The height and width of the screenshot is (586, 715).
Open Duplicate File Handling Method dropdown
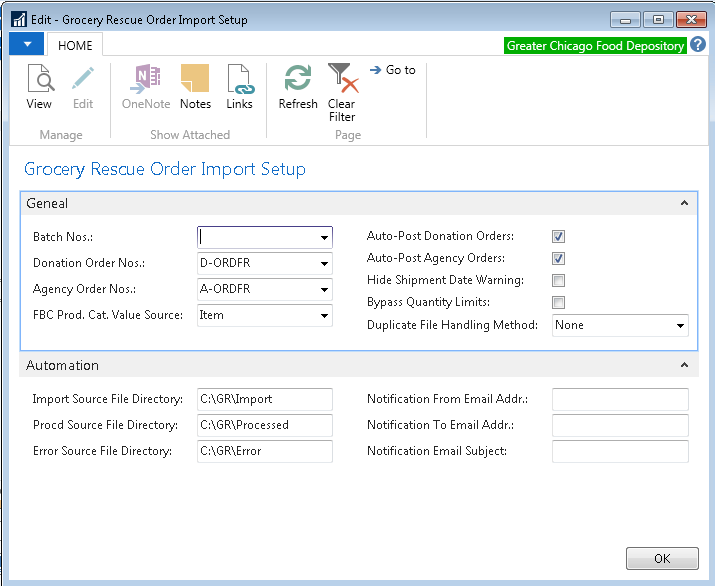point(680,326)
